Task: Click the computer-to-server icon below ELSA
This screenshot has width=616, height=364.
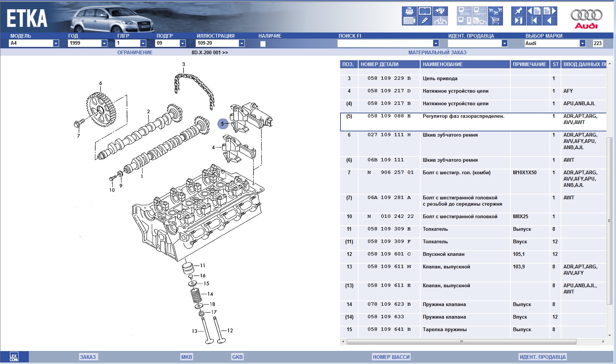Action: click(x=464, y=21)
